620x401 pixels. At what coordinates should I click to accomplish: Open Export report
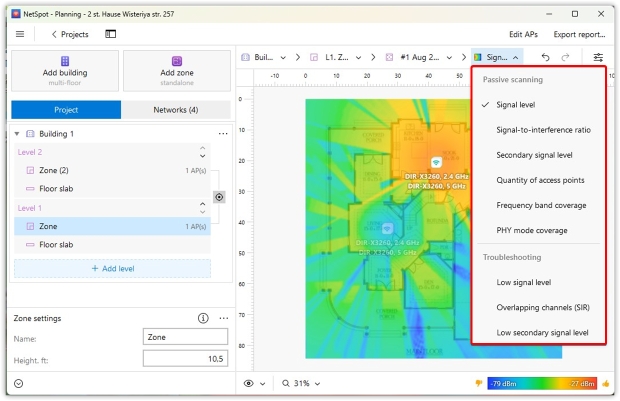click(x=579, y=34)
